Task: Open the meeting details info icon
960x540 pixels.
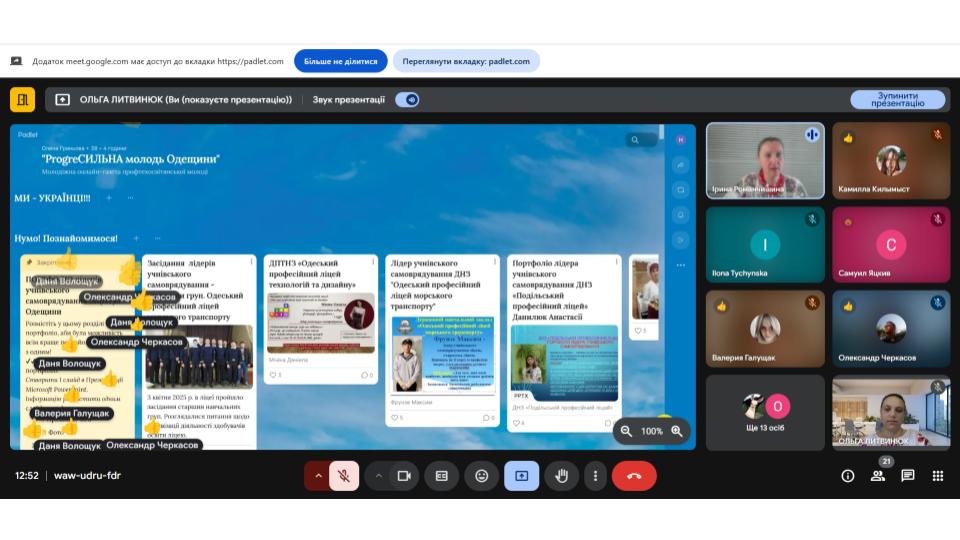Action: click(x=848, y=476)
